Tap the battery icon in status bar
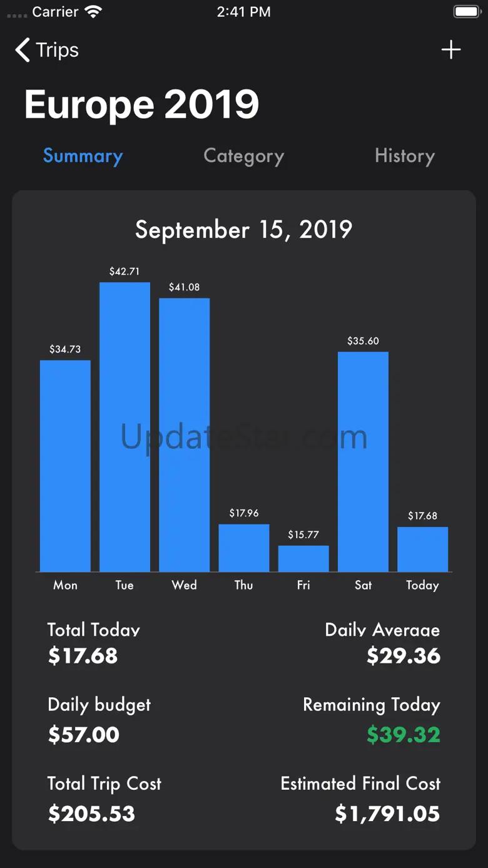Image resolution: width=488 pixels, height=868 pixels. (467, 12)
